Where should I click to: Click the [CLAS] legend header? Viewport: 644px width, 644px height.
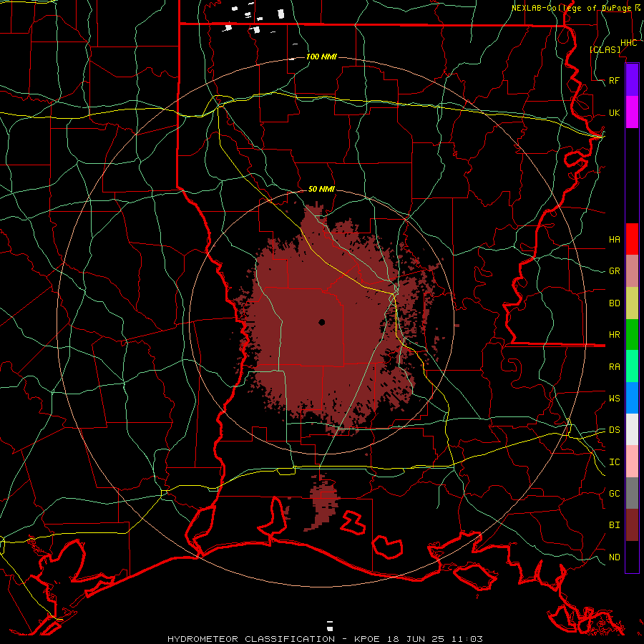(605, 49)
